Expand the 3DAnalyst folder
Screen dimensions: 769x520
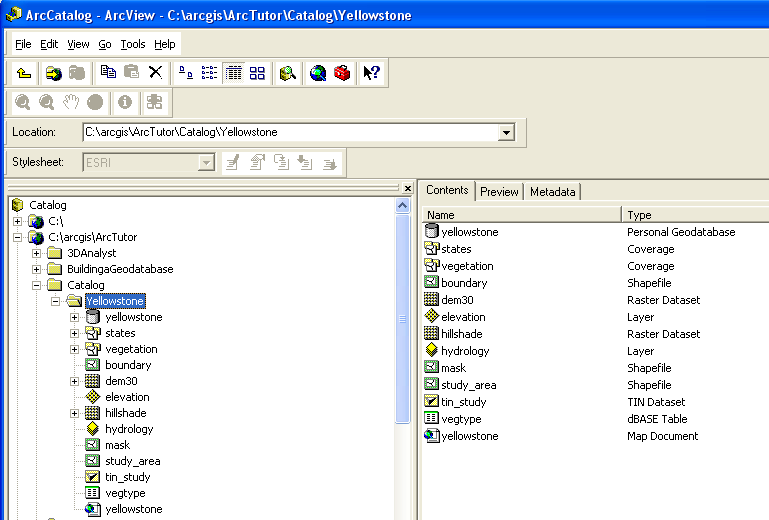click(x=36, y=253)
